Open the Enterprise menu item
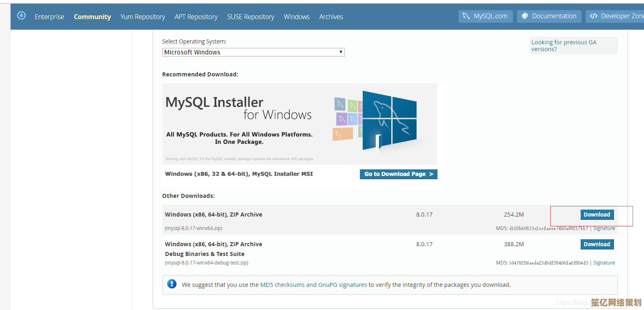 50,17
